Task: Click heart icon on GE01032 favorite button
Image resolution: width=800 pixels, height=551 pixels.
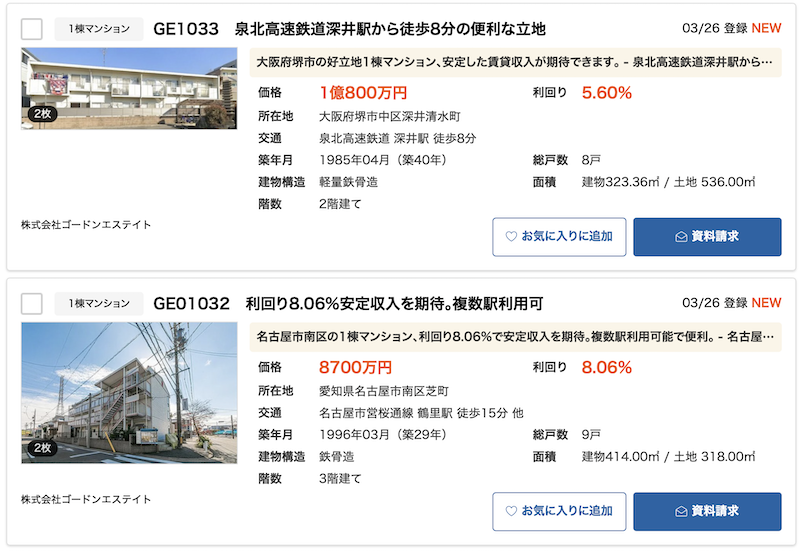Action: coord(511,511)
